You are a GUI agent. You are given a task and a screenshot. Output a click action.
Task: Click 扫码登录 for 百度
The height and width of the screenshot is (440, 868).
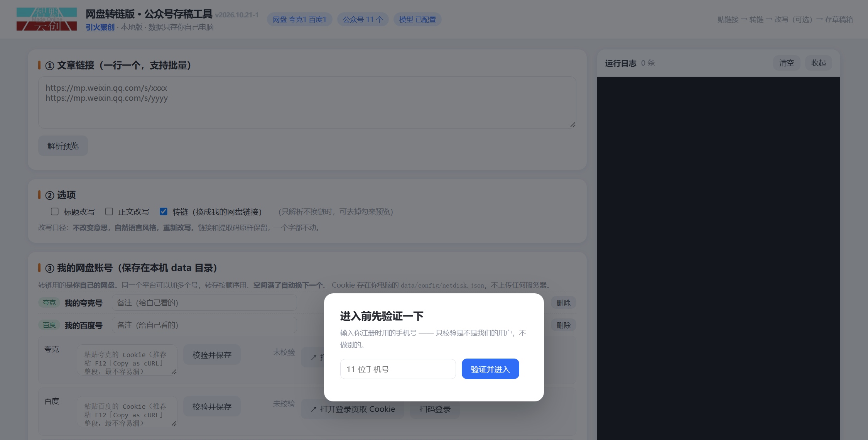(435, 409)
